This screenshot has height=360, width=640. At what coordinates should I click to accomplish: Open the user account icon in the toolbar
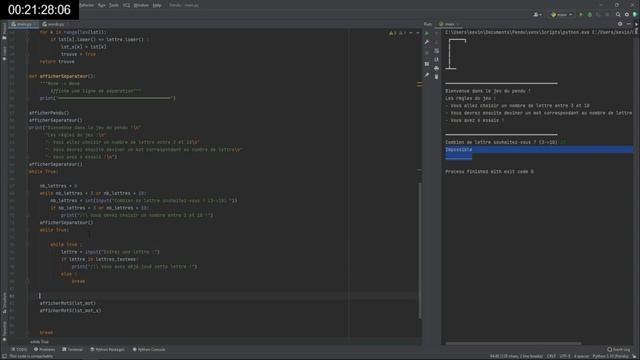pos(537,15)
